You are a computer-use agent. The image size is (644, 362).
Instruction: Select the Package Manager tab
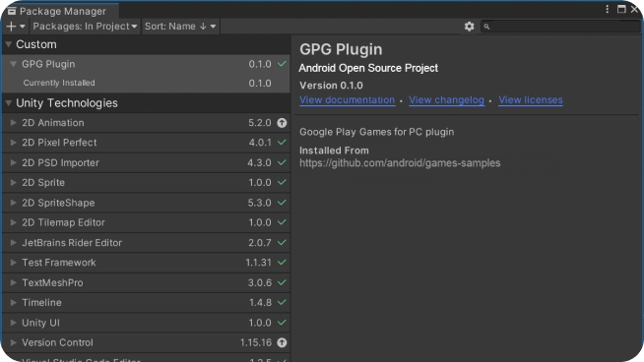click(x=59, y=11)
